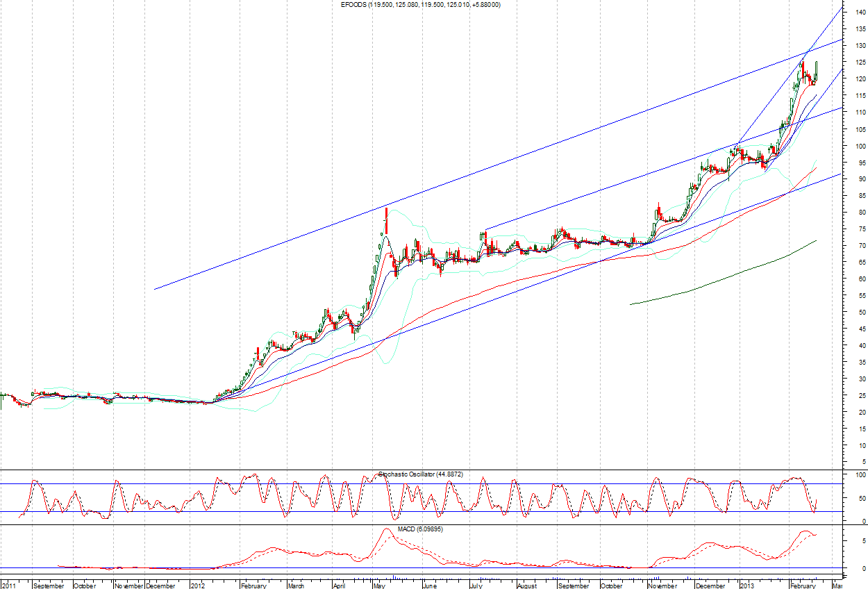This screenshot has width=868, height=589.
Task: Select the Stochastic Oscillator indicator label
Action: (422, 474)
